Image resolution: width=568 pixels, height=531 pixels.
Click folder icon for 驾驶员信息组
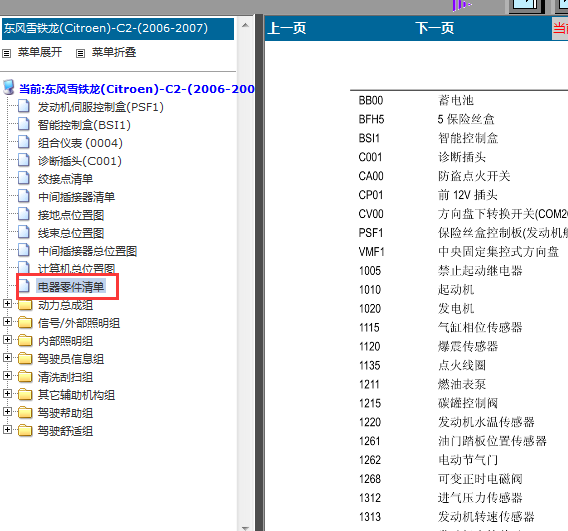[25, 359]
